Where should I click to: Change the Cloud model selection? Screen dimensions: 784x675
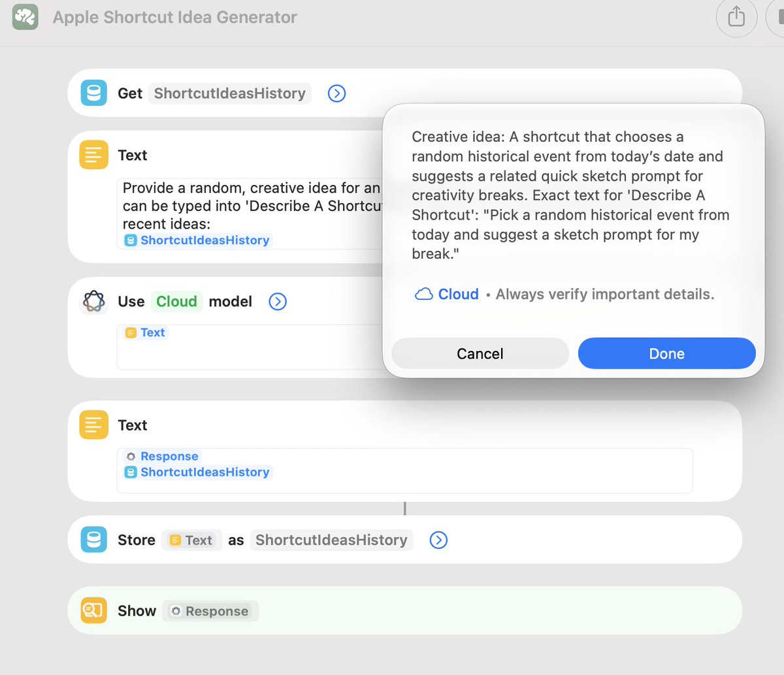coord(176,301)
